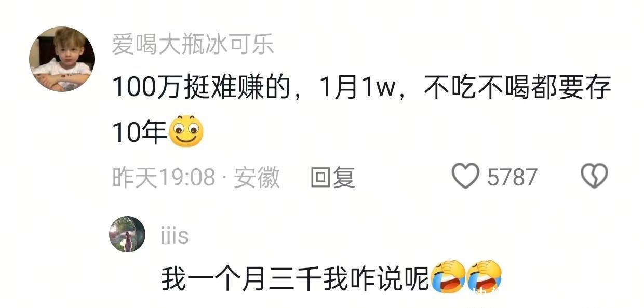Open the 爱喝大瓶冰可乐 profile avatar
The height and width of the screenshot is (308, 644).
pos(61,59)
